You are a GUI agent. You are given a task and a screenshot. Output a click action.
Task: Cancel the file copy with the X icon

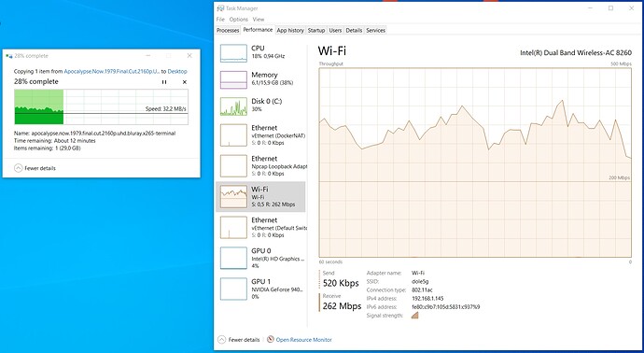pos(185,82)
